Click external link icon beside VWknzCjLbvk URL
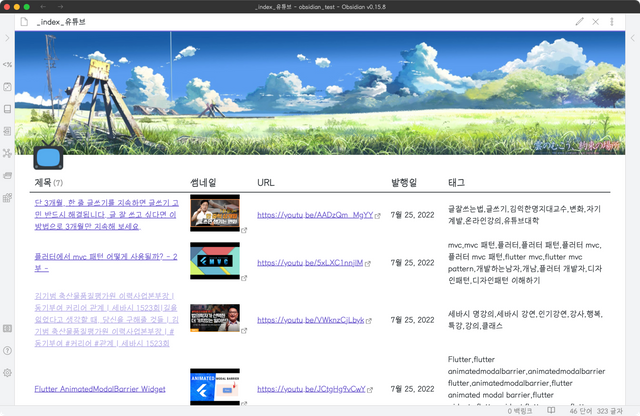 click(x=369, y=321)
